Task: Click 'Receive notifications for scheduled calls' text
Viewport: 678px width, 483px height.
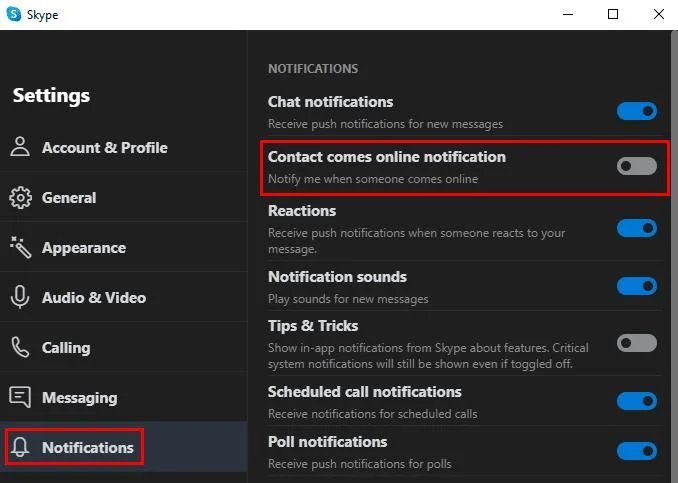Action: pos(372,414)
